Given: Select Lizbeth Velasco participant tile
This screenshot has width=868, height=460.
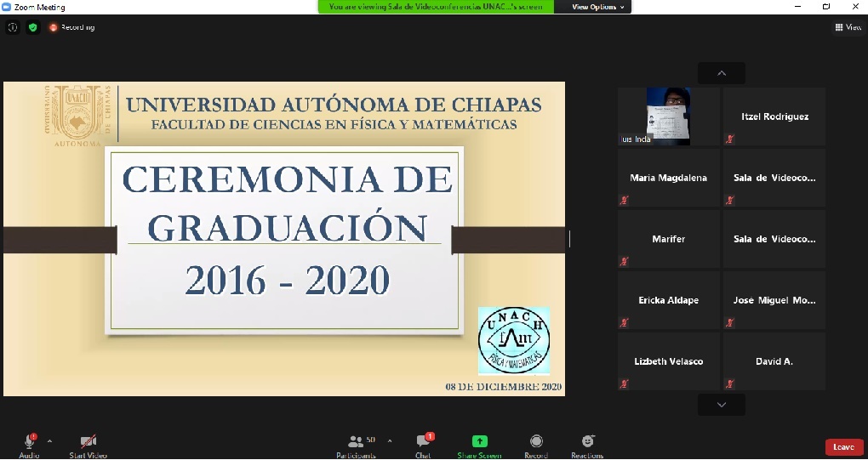Looking at the screenshot, I should (669, 361).
